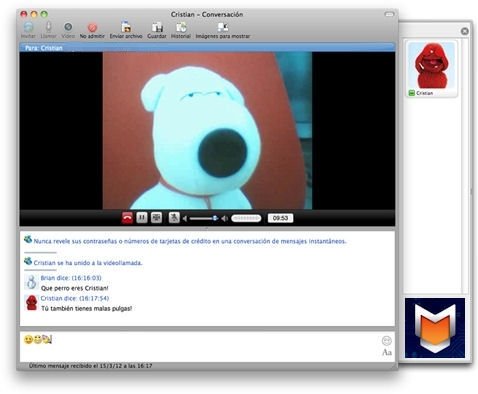478x394 pixels.
Task: Click the message input field
Action: [x=207, y=347]
